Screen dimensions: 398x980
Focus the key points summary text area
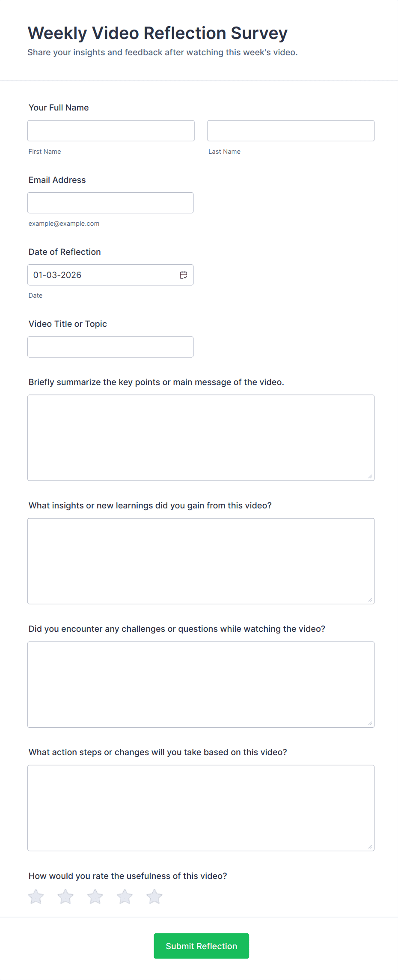click(201, 437)
